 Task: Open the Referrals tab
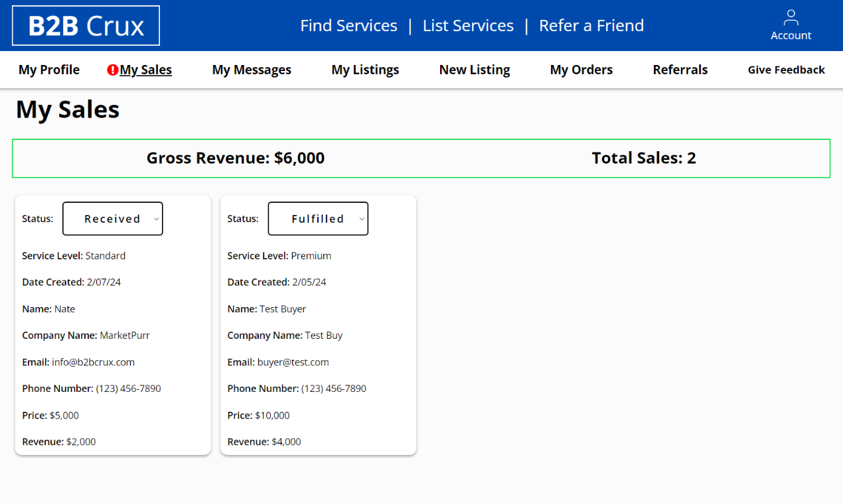pyautogui.click(x=680, y=70)
